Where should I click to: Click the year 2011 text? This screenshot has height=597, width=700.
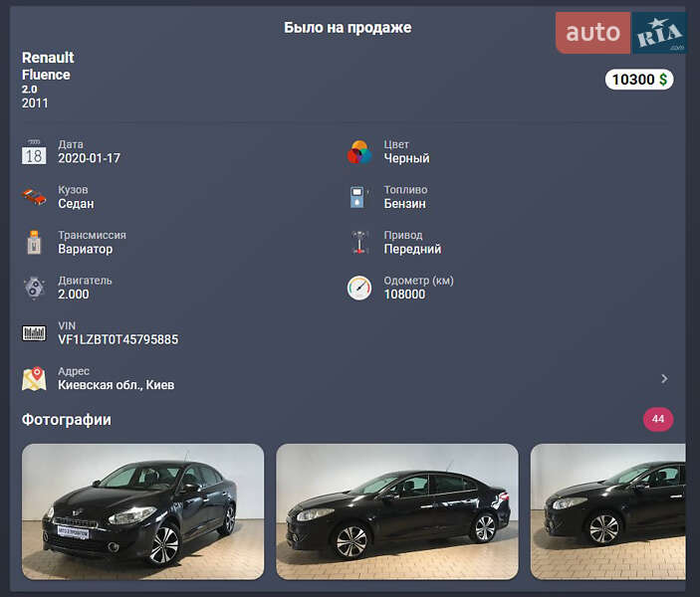[x=35, y=103]
